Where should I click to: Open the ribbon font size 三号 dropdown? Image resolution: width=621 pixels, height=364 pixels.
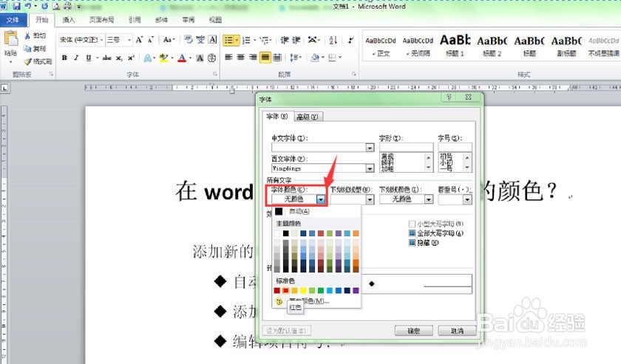[129, 40]
